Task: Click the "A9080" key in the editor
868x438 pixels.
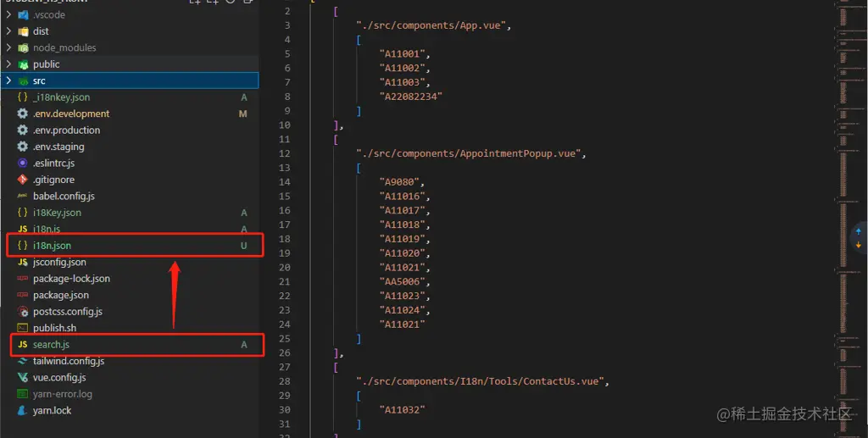Action: coord(399,182)
